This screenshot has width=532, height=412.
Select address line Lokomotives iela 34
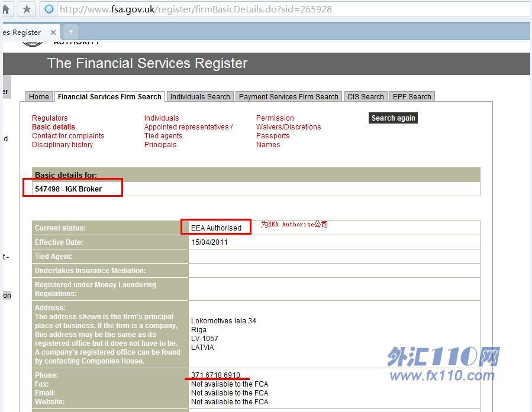click(224, 320)
